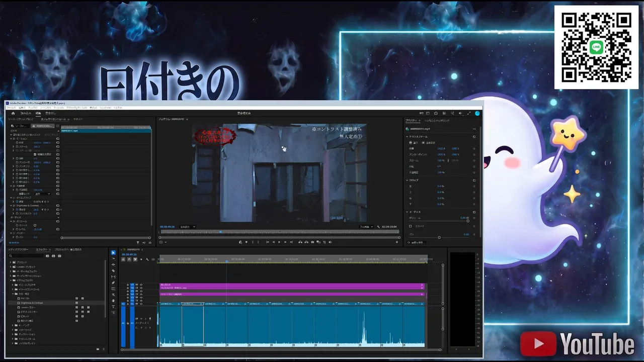Viewport: 644px width, 362px height.
Task: Open the blend mode dropdown
Action: [43, 194]
